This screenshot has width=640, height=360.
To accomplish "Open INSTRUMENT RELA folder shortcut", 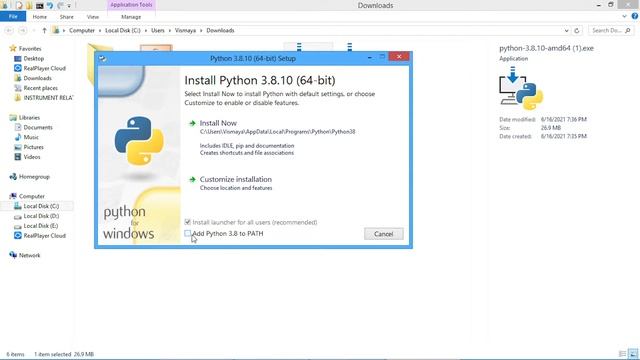I will coord(48,98).
